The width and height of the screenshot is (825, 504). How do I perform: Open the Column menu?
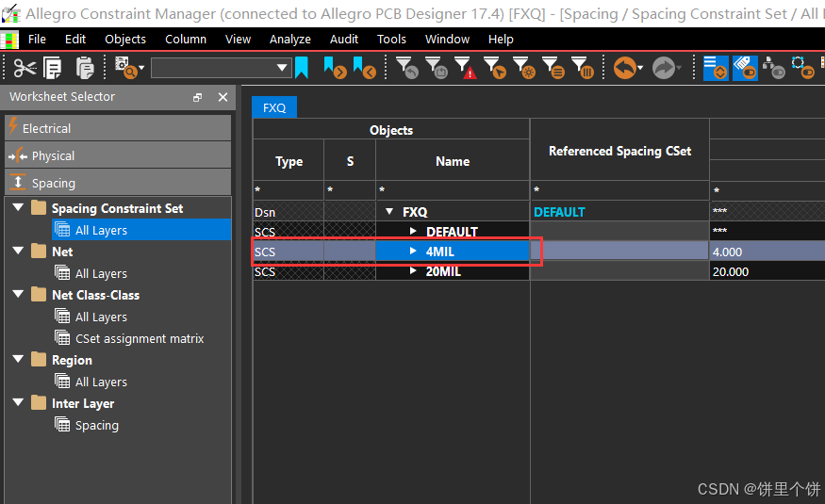point(186,40)
